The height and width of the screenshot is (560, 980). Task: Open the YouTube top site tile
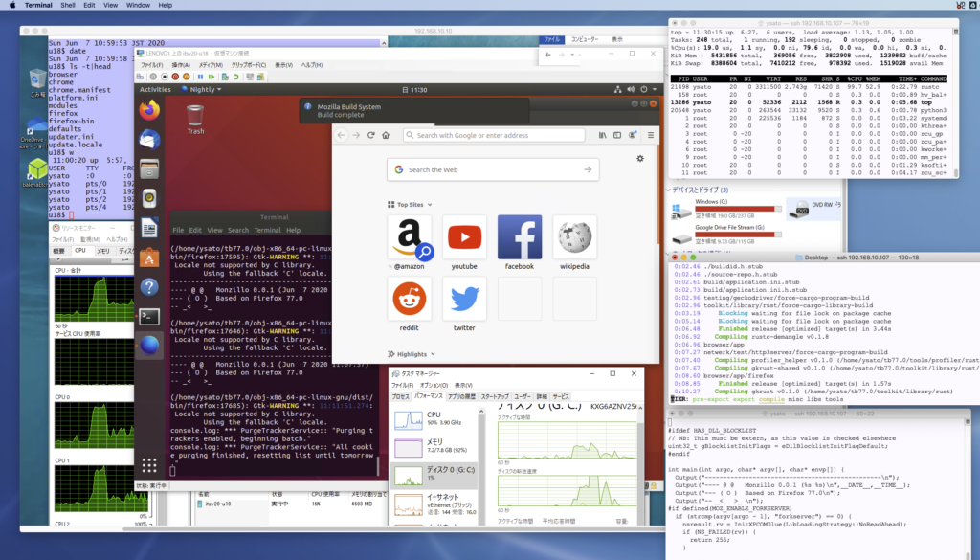(464, 237)
